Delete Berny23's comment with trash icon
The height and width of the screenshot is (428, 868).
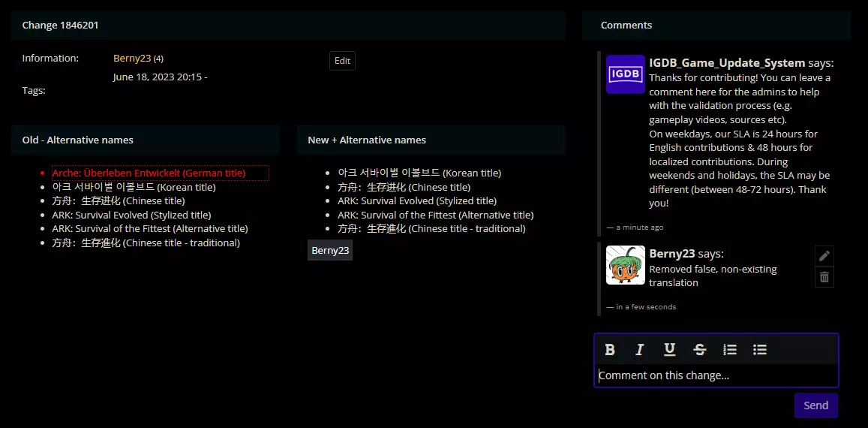824,276
